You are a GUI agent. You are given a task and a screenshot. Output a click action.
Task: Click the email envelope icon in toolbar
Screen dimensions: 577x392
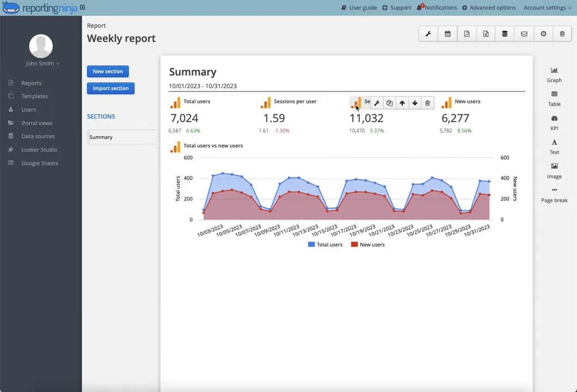[524, 34]
